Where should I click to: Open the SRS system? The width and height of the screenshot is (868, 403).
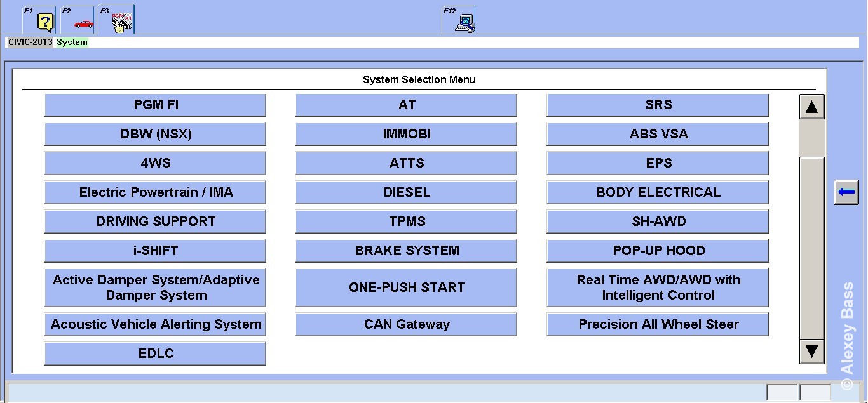tap(658, 105)
